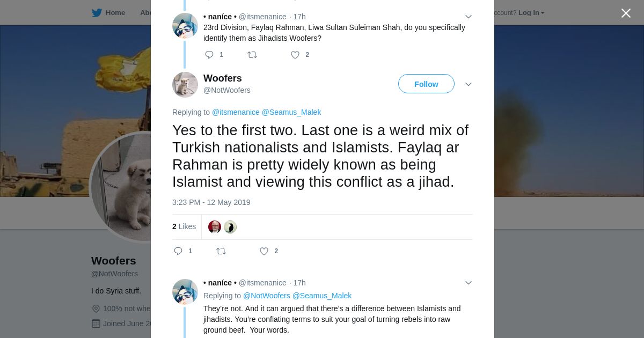644x338 pixels.
Task: View the 2 Likes list
Action: tap(184, 226)
